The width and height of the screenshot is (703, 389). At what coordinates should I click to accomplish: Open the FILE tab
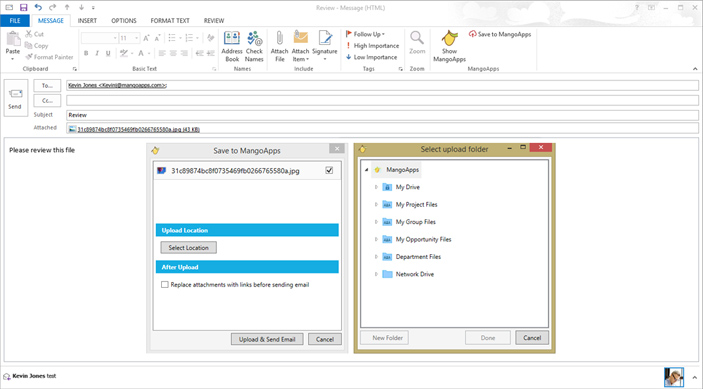pos(15,21)
